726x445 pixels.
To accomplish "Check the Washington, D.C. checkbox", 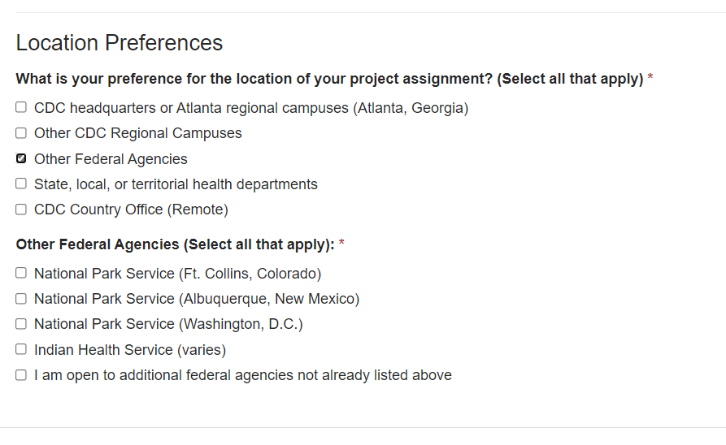I will tap(21, 324).
